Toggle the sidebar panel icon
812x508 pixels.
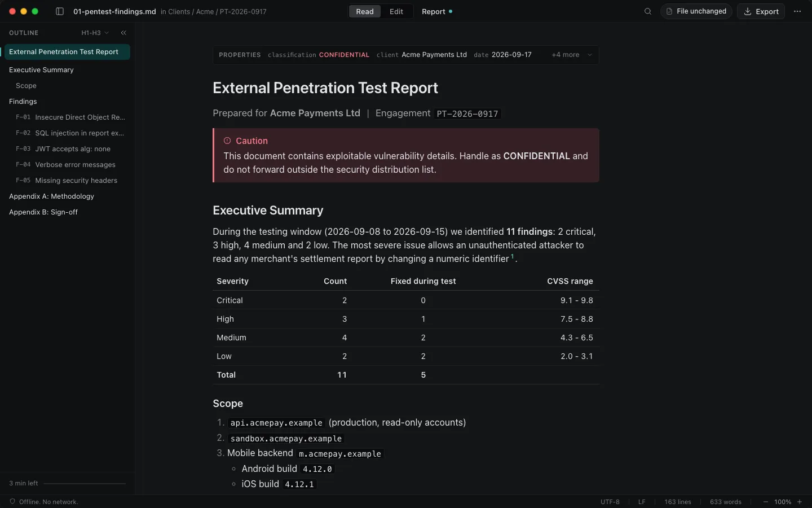(x=60, y=11)
